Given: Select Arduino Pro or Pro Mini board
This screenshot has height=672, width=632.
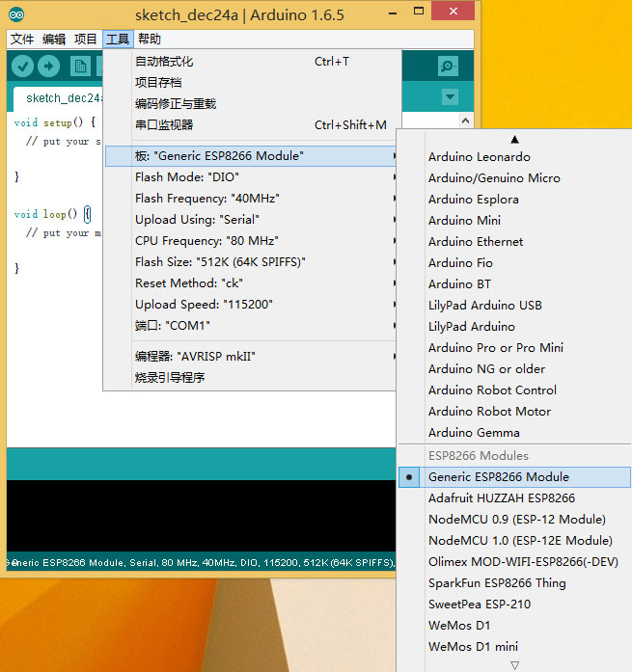Looking at the screenshot, I should (x=515, y=348).
